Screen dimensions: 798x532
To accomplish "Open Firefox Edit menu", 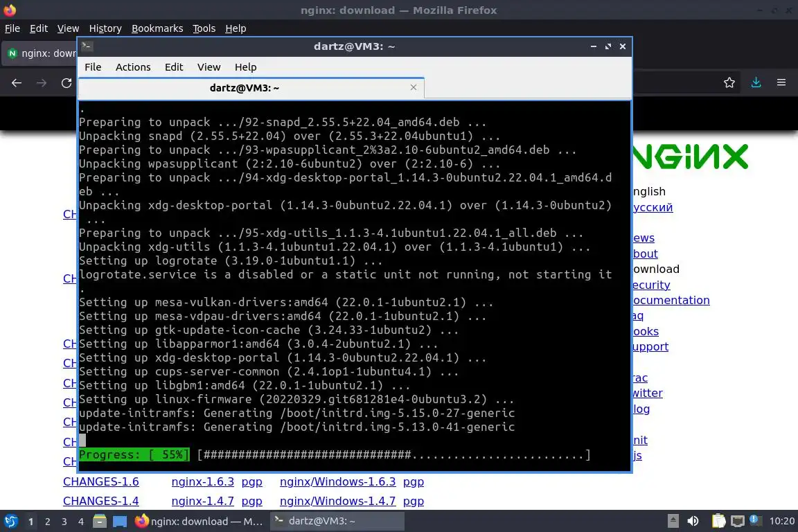I will coord(39,28).
